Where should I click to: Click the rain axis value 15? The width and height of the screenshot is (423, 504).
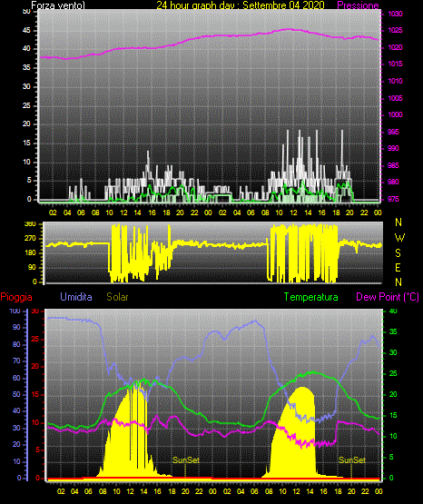[x=35, y=395]
